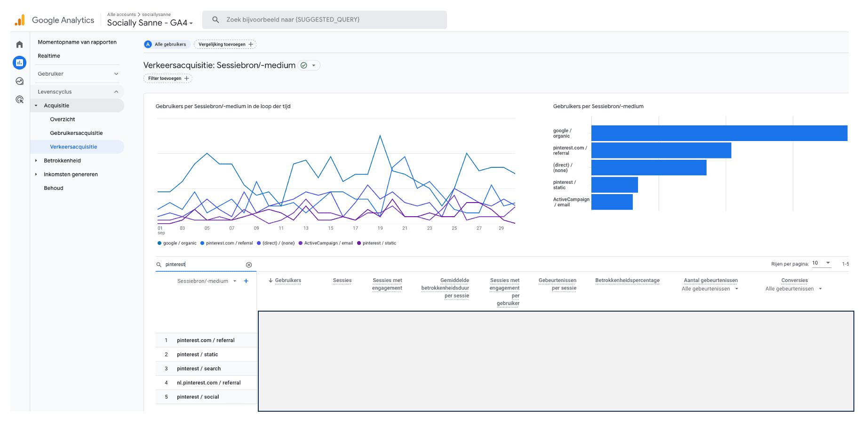Collapse the Levenscyclus section
This screenshot has width=868, height=423.
(78, 92)
